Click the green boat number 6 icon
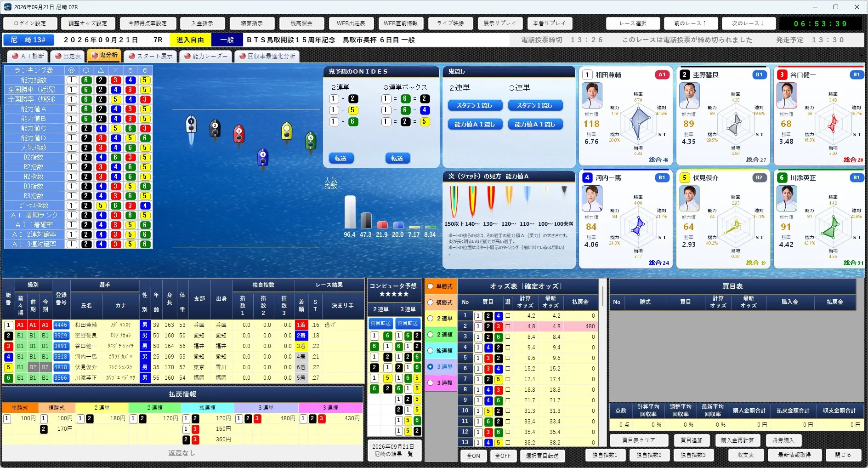This screenshot has width=868, height=468. tap(311, 141)
